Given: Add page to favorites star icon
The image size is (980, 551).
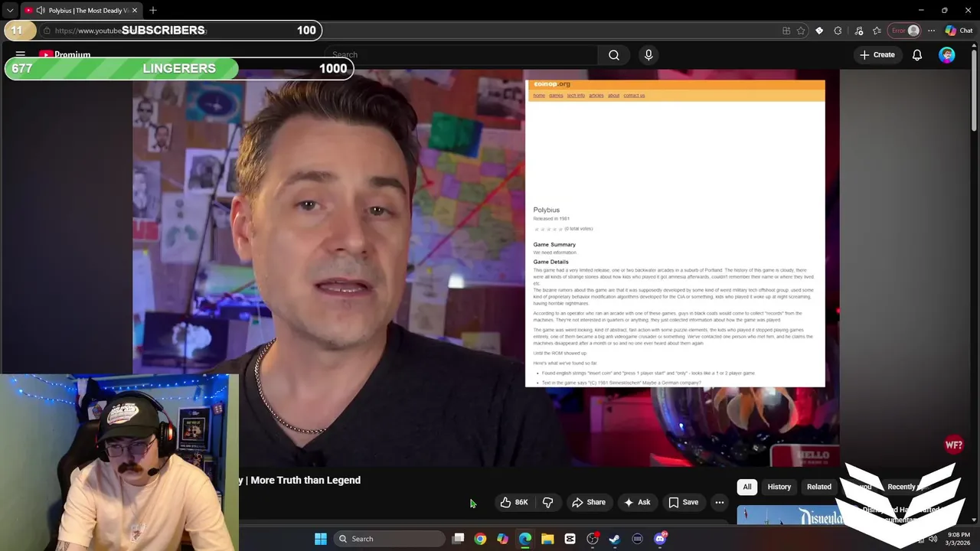Looking at the screenshot, I should pos(801,31).
